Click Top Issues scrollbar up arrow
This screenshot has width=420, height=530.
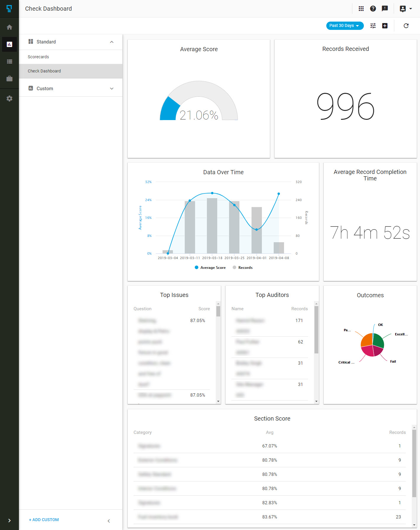pyautogui.click(x=218, y=304)
